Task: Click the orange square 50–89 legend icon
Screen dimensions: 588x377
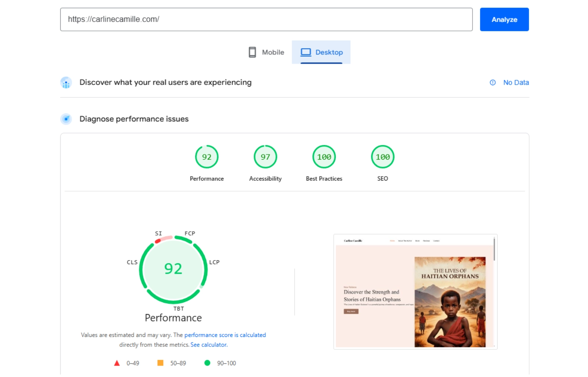Action: tap(161, 363)
